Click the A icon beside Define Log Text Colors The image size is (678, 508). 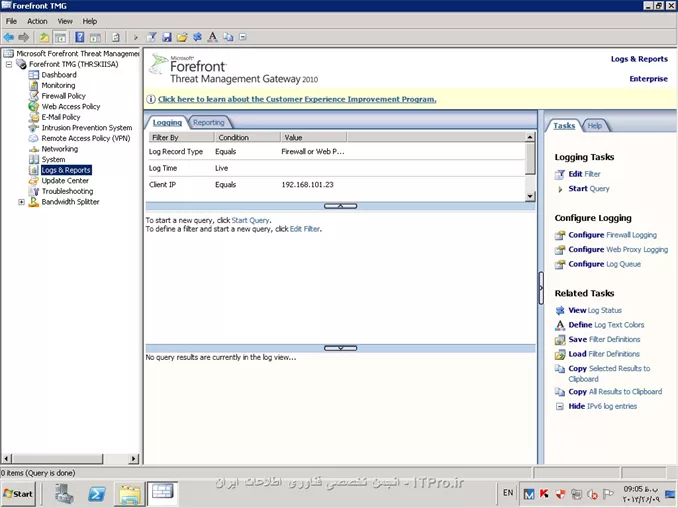(560, 325)
